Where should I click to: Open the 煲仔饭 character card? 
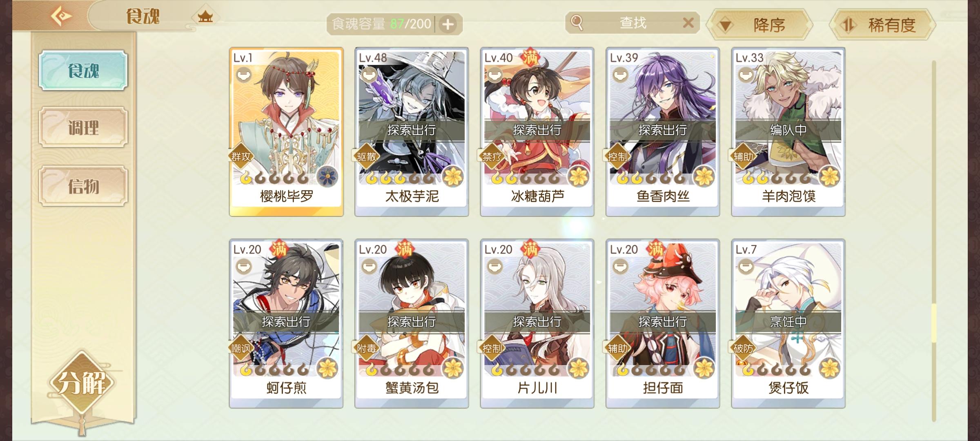[x=788, y=323]
